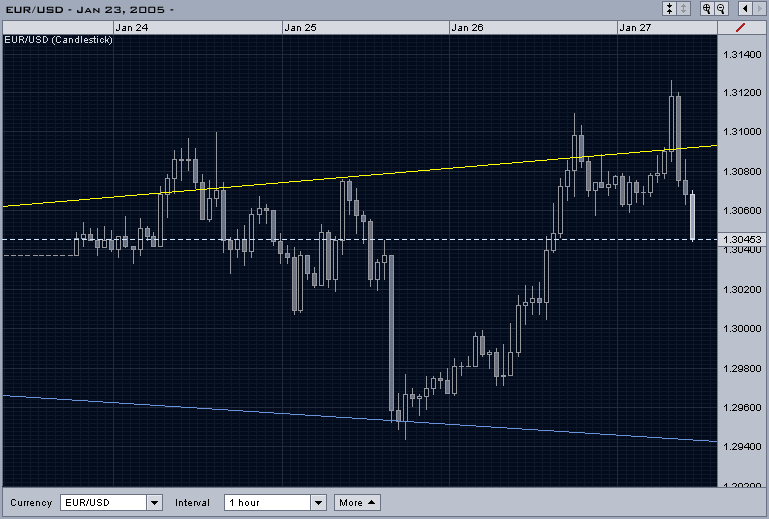
Task: Click the 1.29600 price axis label
Action: (x=742, y=407)
